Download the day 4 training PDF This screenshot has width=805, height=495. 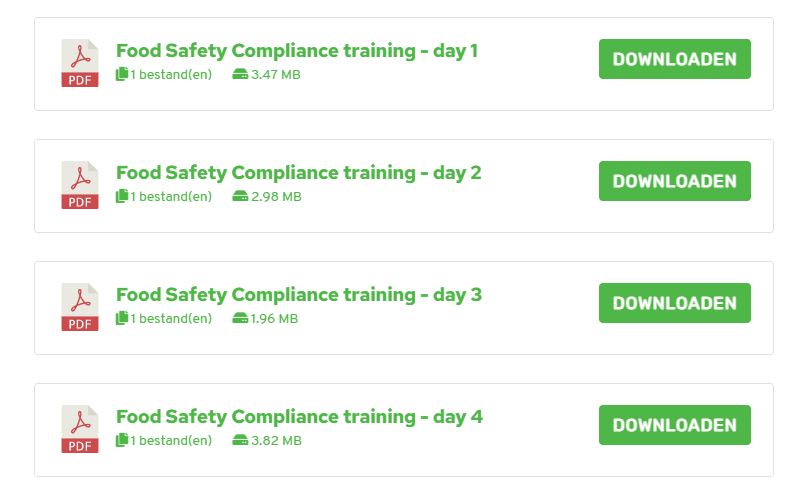tap(675, 425)
